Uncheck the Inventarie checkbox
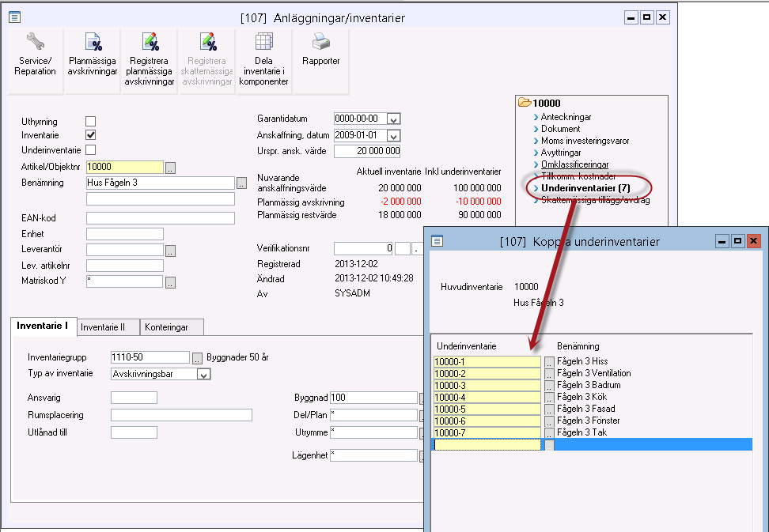The width and height of the screenshot is (769, 532). click(x=91, y=135)
